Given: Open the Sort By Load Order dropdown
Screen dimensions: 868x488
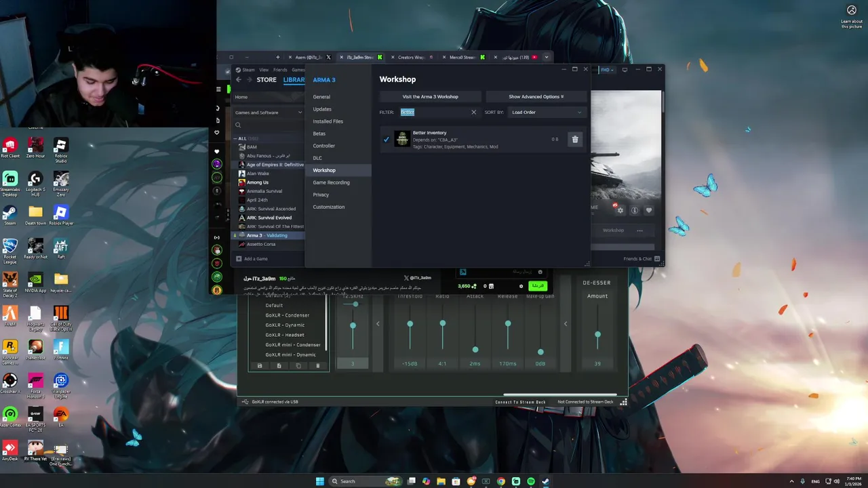Looking at the screenshot, I should (546, 113).
